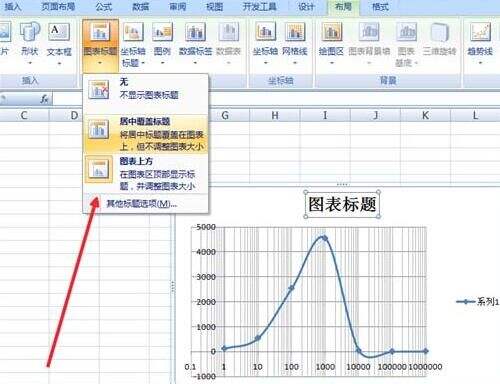
Task: Click the 系列1 legend entry
Action: [477, 302]
